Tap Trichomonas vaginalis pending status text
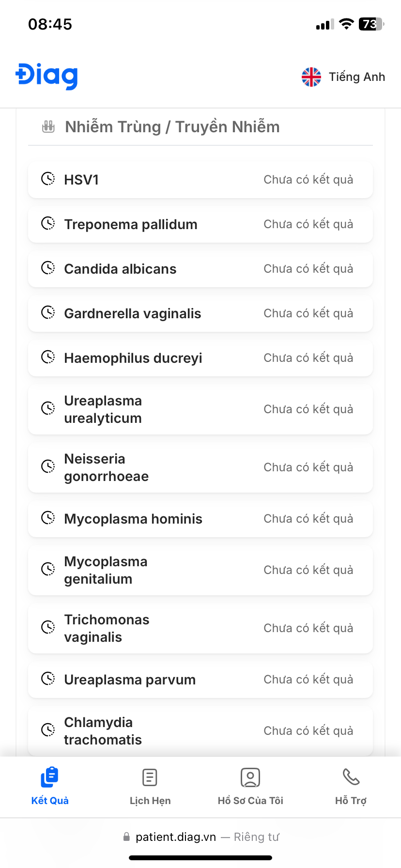This screenshot has width=401, height=868. click(x=308, y=628)
